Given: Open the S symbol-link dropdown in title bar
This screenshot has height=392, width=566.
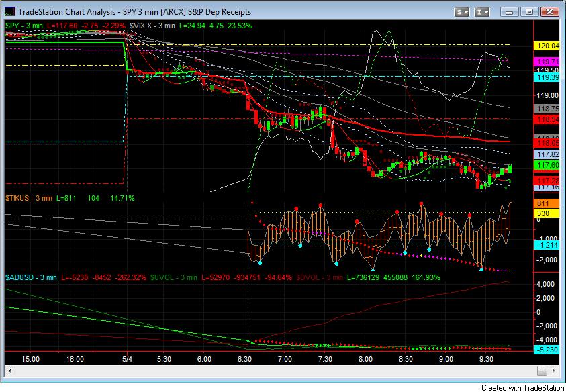Looking at the screenshot, I should pyautogui.click(x=462, y=12).
